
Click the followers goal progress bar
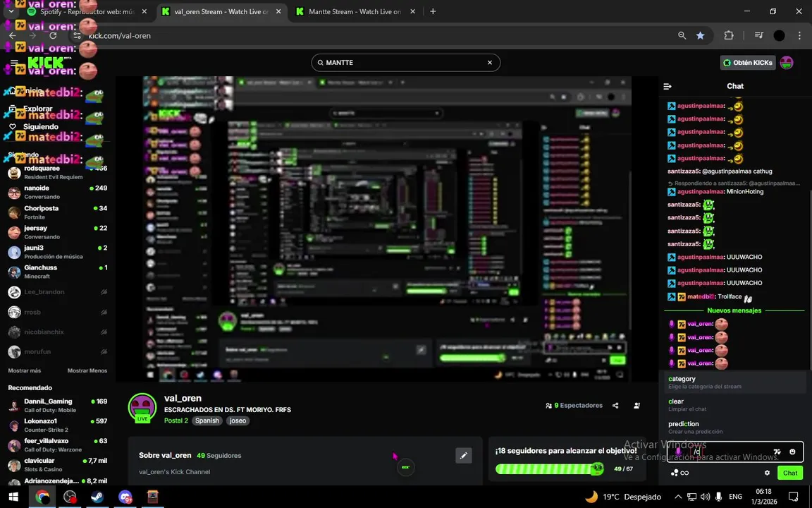coord(550,468)
